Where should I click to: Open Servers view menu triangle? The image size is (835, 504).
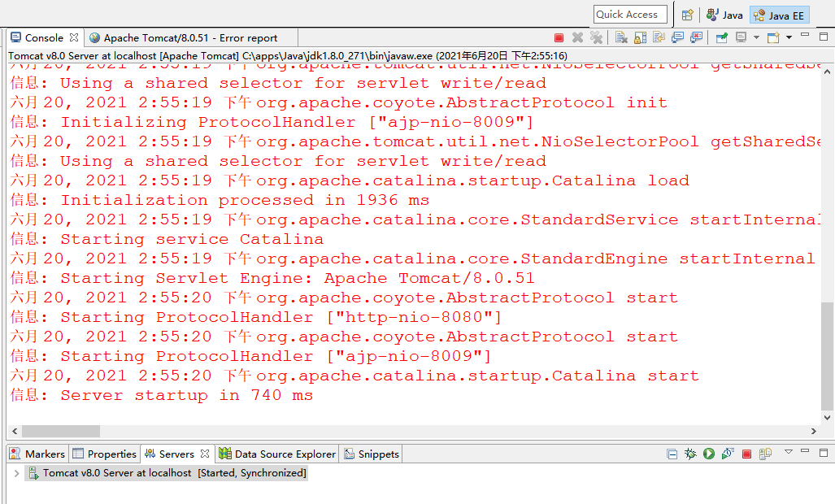(789, 452)
